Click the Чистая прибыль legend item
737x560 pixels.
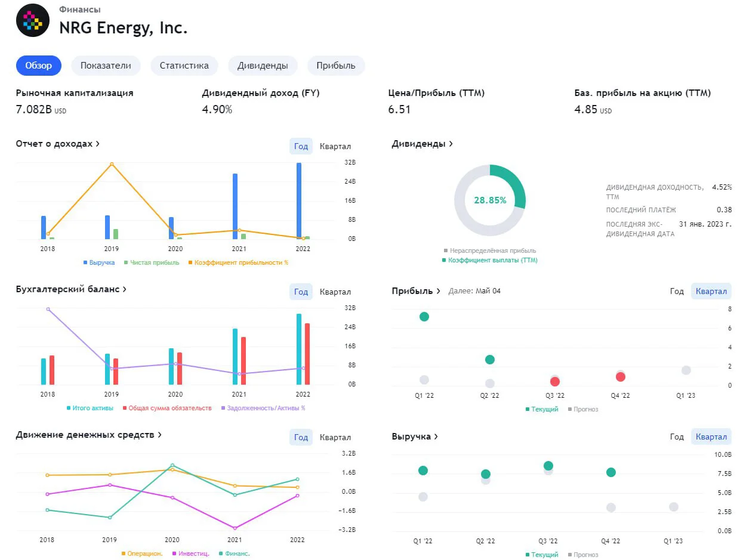point(152,262)
